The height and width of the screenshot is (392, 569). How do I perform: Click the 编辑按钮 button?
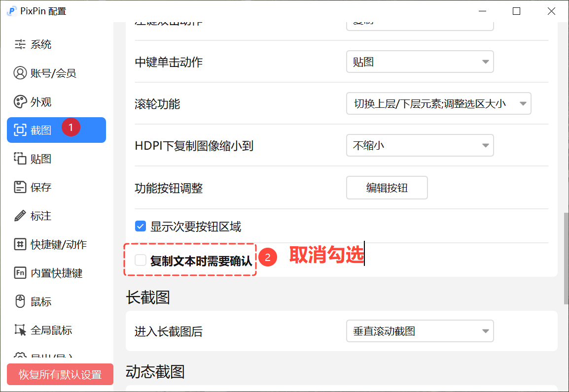[x=387, y=188]
